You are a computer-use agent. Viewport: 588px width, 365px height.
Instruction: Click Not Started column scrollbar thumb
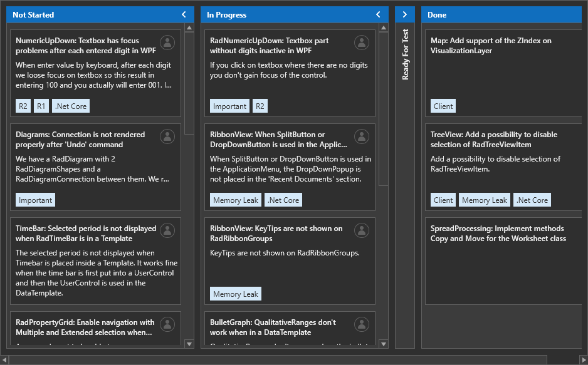coord(189,83)
